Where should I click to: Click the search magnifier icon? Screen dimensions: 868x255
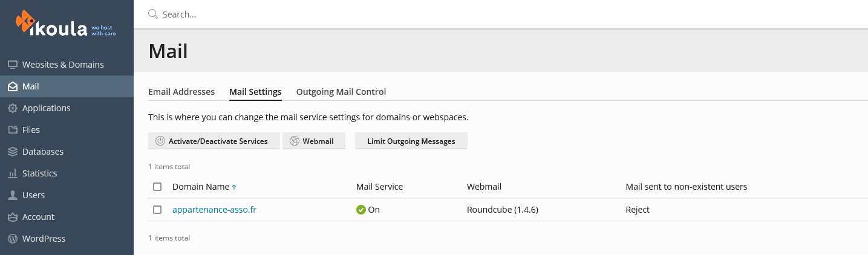pos(153,14)
